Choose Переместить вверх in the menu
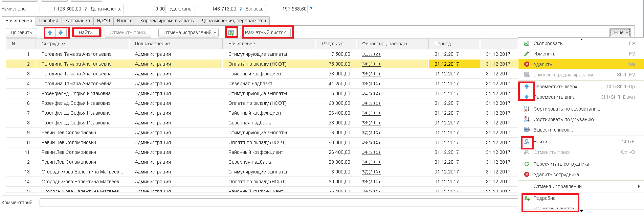 [x=581, y=87]
